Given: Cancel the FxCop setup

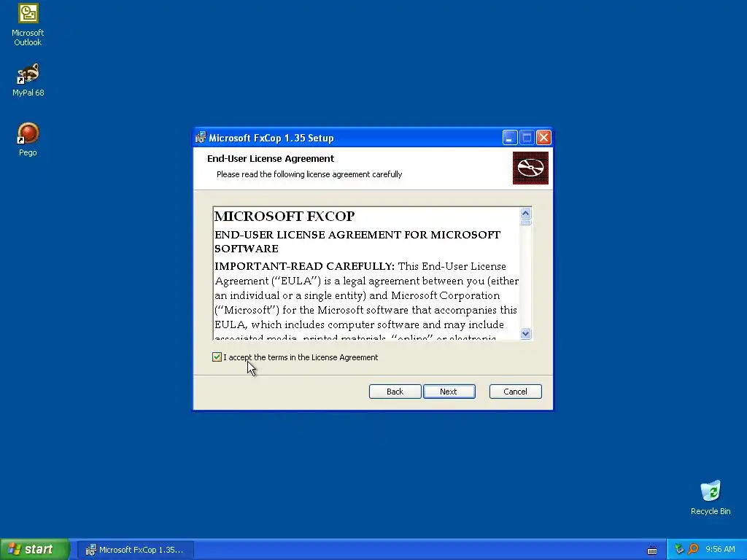Looking at the screenshot, I should pos(516,392).
